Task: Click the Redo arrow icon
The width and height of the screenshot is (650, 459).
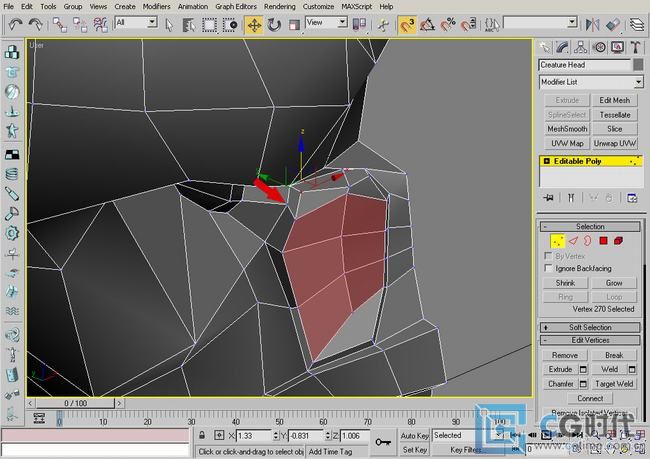Action: (x=35, y=25)
